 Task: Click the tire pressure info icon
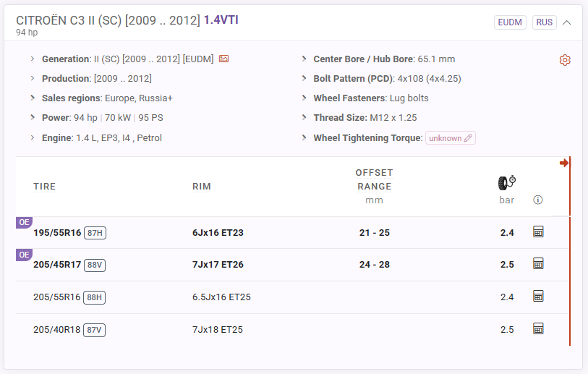[x=537, y=200]
